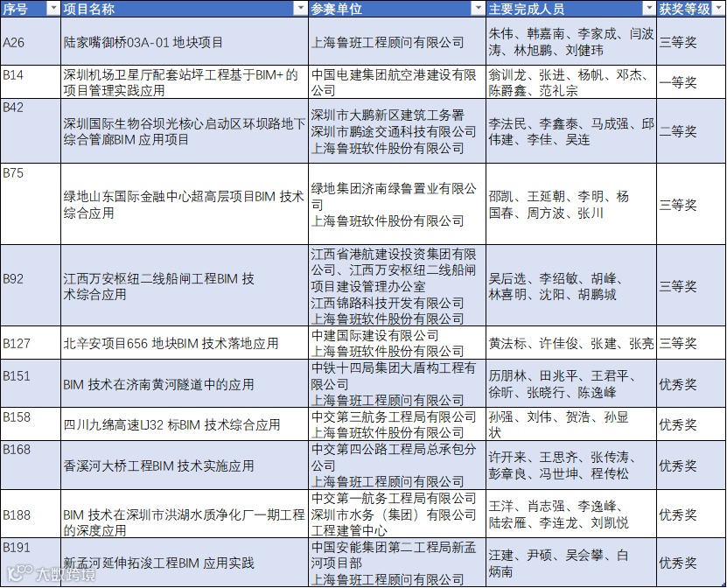Click 中铁十四局集团大盾构工程有限公司 cell
The height and width of the screenshot is (588, 727).
397,383
